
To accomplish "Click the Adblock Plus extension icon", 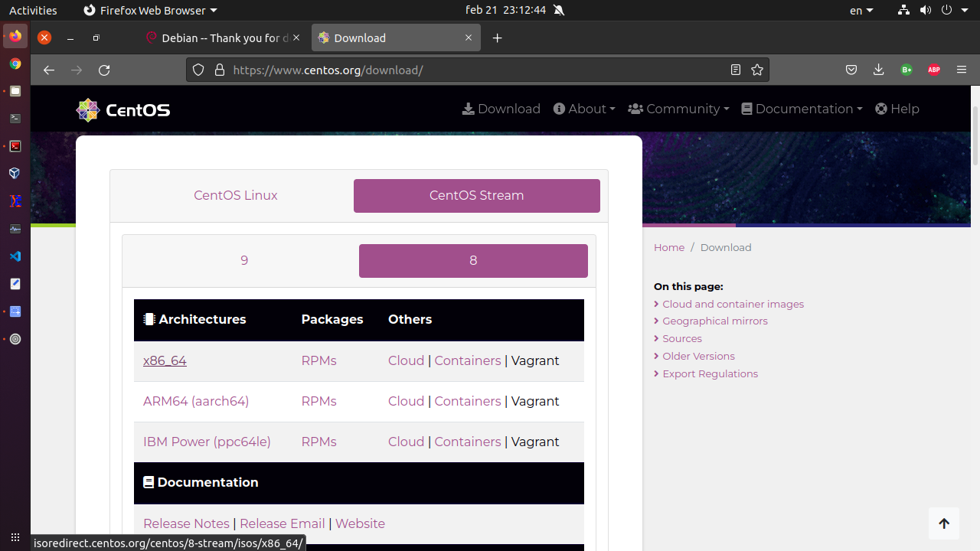I will point(933,70).
